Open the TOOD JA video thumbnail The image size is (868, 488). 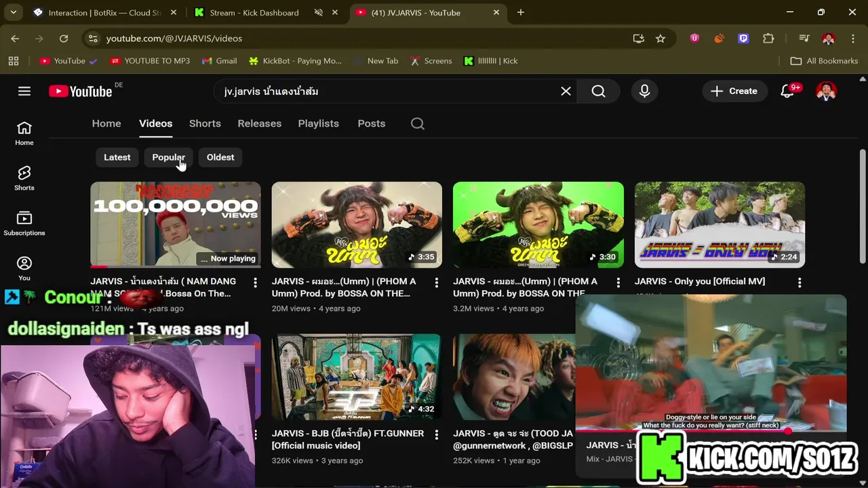(x=513, y=377)
